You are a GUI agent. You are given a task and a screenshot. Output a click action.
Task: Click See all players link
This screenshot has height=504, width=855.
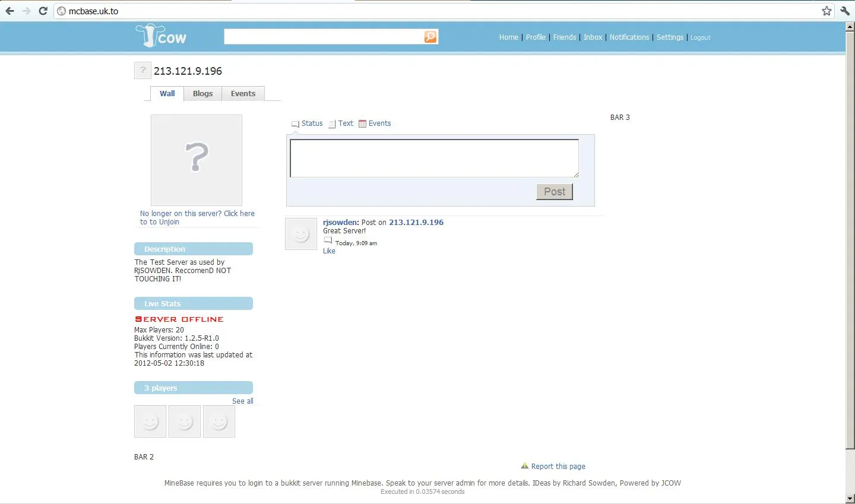242,401
